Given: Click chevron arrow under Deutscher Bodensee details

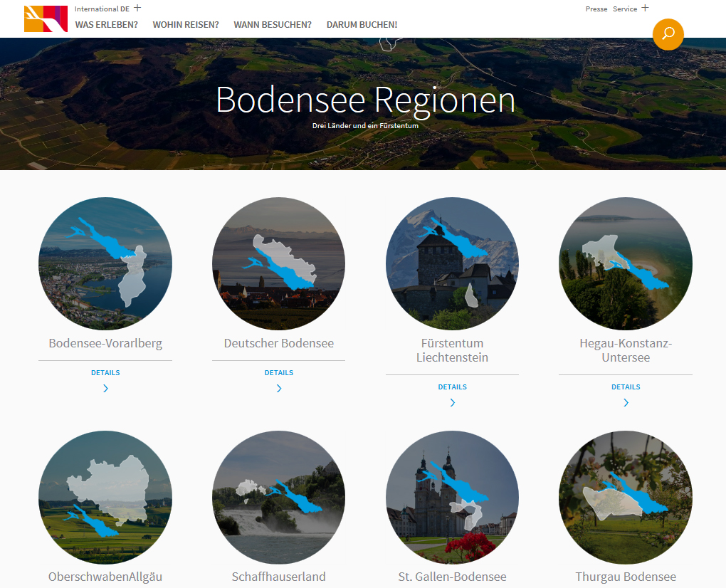Looking at the screenshot, I should tap(279, 389).
